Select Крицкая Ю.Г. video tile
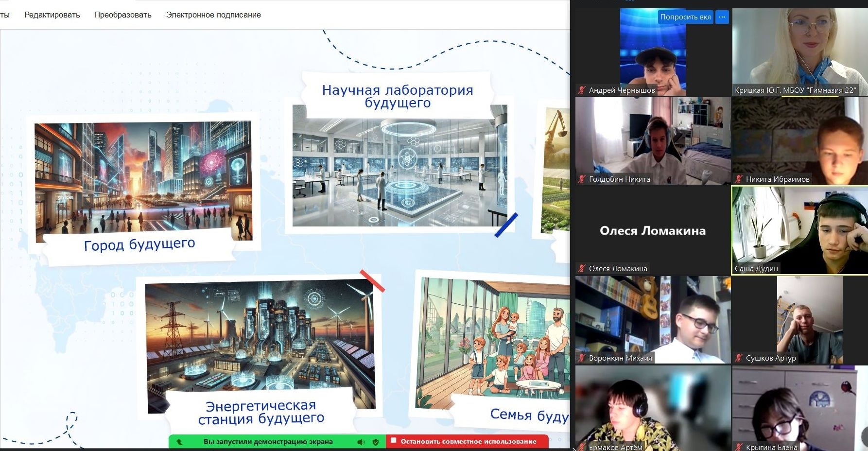The height and width of the screenshot is (451, 868). pyautogui.click(x=800, y=52)
